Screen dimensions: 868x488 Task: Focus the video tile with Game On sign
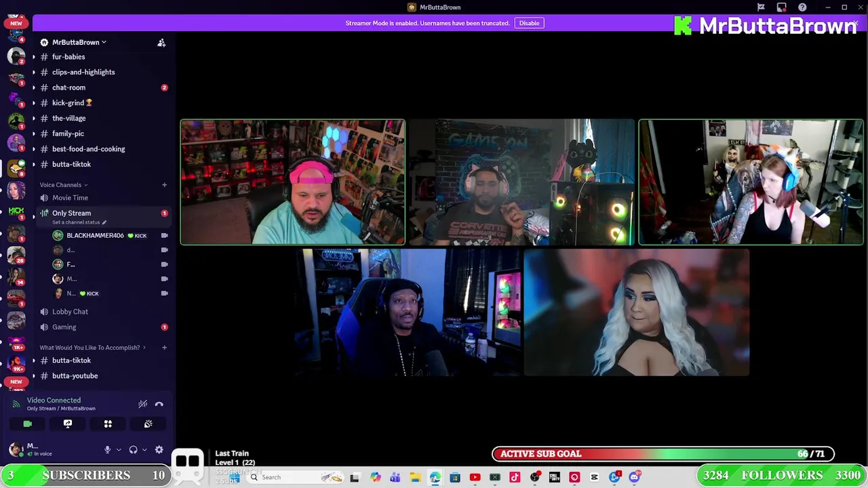click(521, 182)
